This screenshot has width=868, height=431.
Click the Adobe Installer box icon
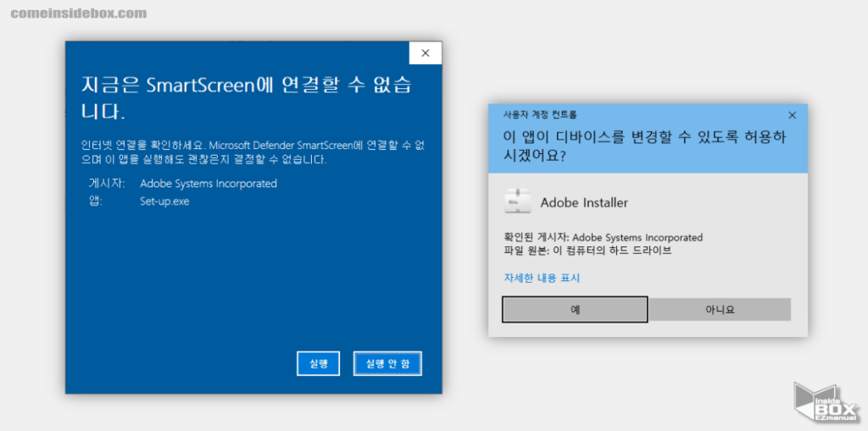[x=516, y=202]
